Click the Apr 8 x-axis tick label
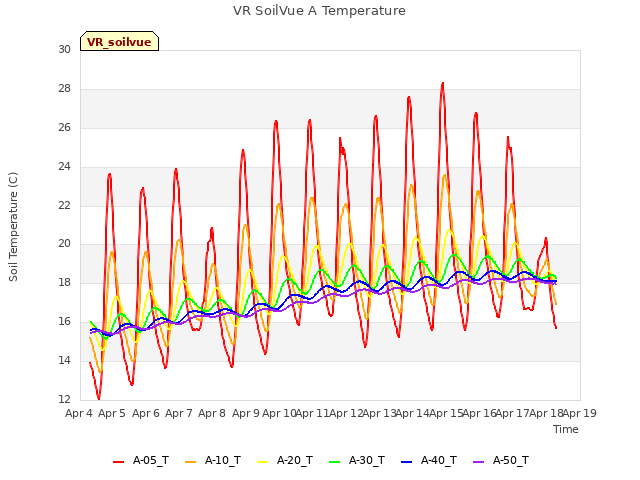The width and height of the screenshot is (640, 480). (x=212, y=413)
